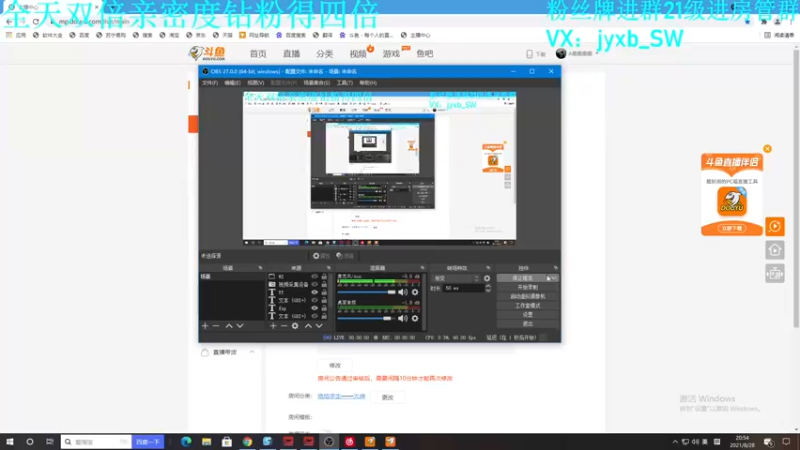Image resolution: width=800 pixels, height=450 pixels.
Task: Open File Explorer from the taskbar
Action: (x=206, y=441)
